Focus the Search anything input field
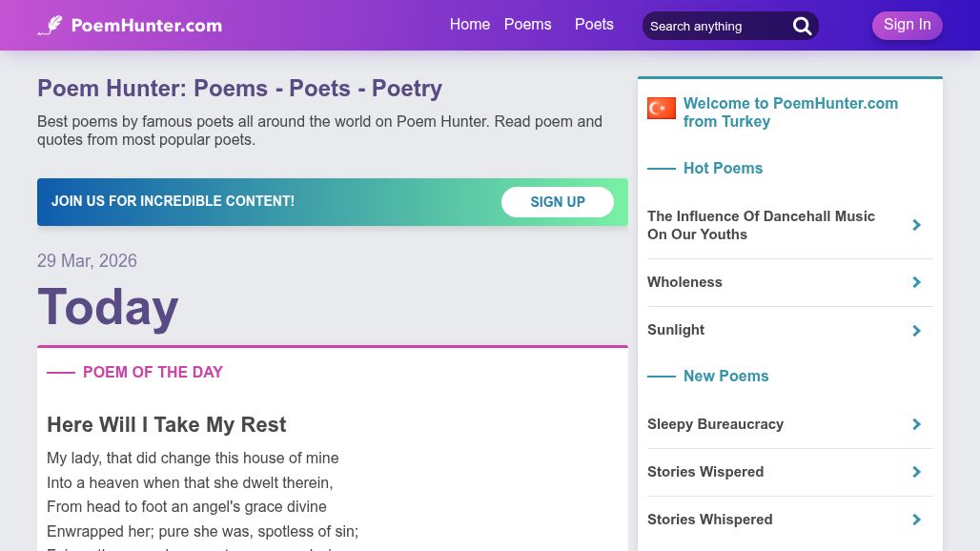 715,27
